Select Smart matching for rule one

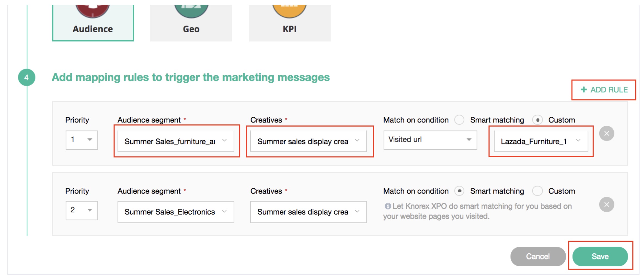click(459, 120)
